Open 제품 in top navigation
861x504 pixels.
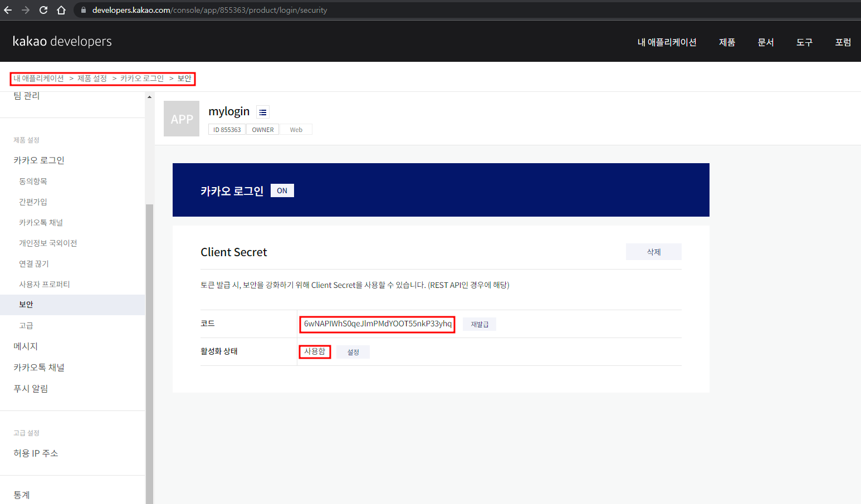[x=727, y=42]
